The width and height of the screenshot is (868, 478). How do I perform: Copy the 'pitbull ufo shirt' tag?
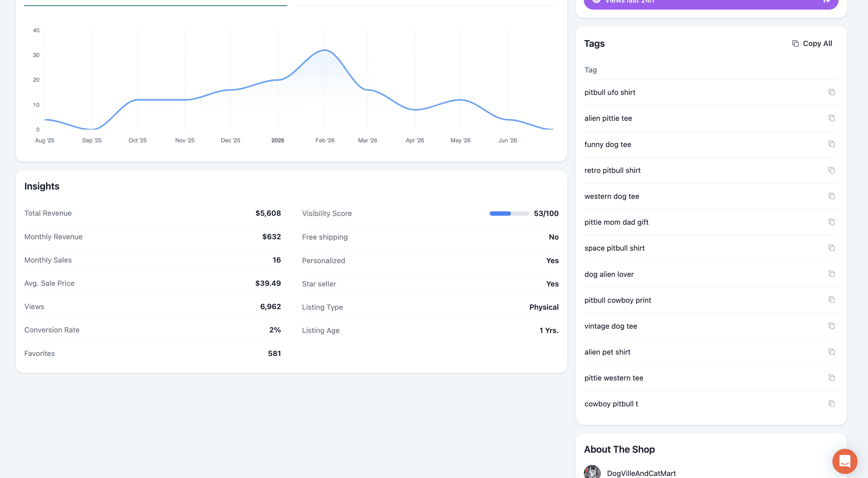pos(831,92)
